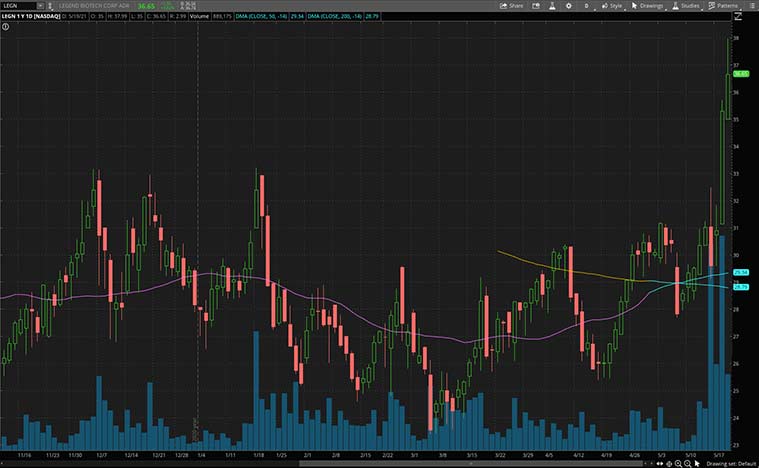The image size is (759, 468).
Task: Open the Studies dropdown
Action: click(686, 5)
